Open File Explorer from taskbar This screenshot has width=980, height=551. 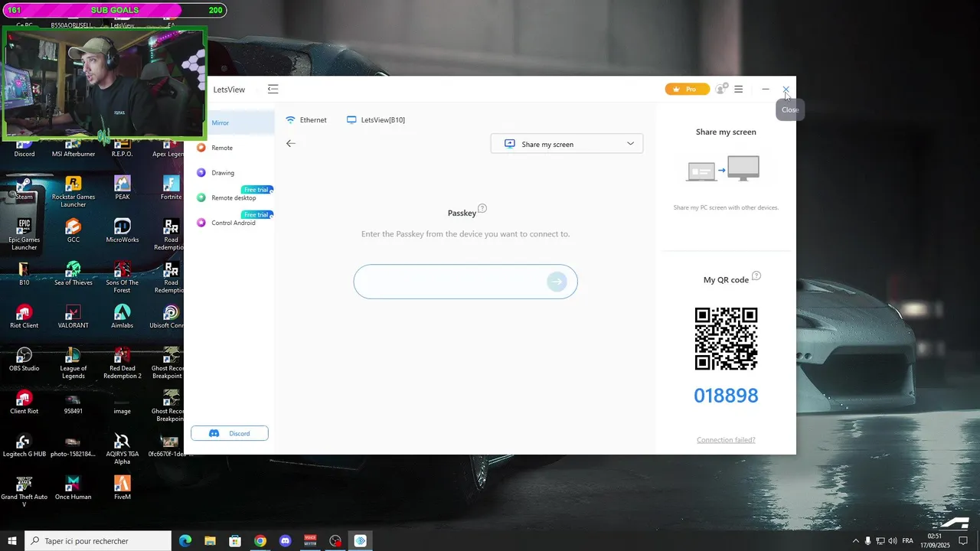210,541
